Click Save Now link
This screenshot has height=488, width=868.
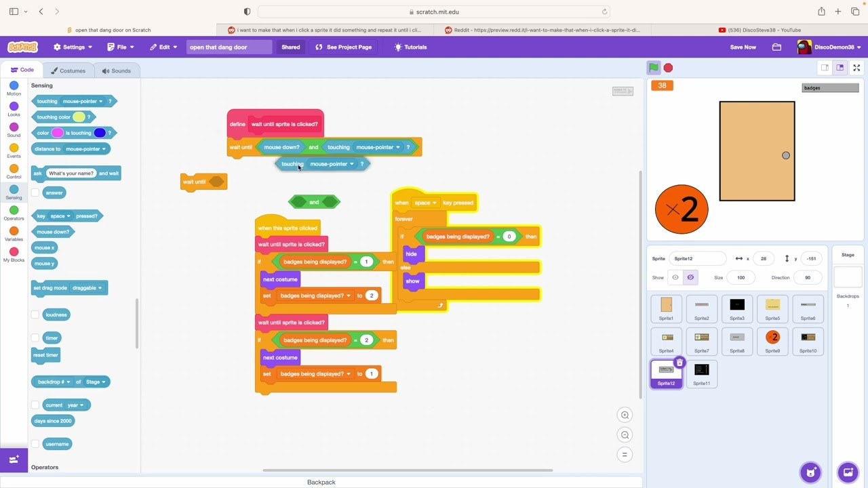coord(743,47)
